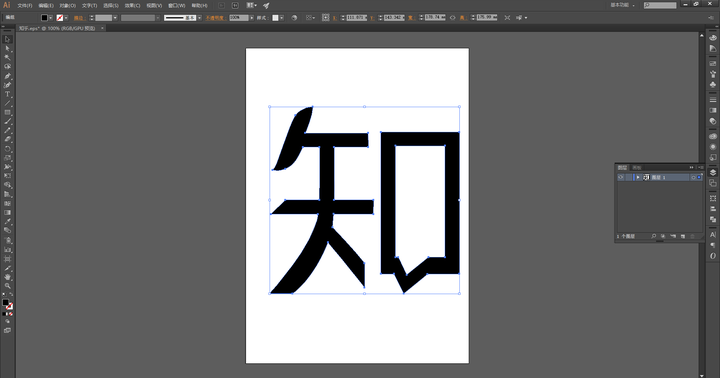Viewport: 720px width, 378px height.
Task: Open the 窗口(W) menu
Action: (x=176, y=6)
